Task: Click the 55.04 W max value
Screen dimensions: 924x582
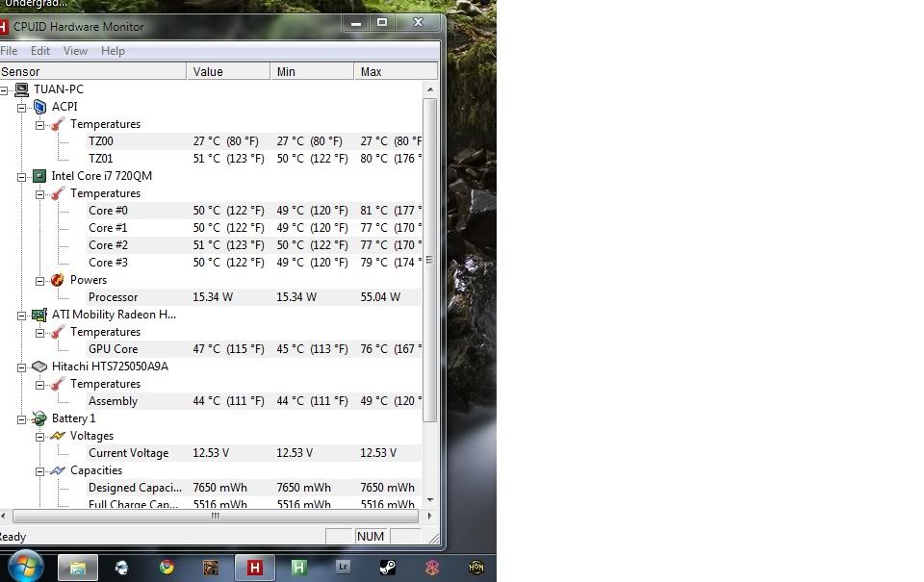Action: (x=380, y=297)
